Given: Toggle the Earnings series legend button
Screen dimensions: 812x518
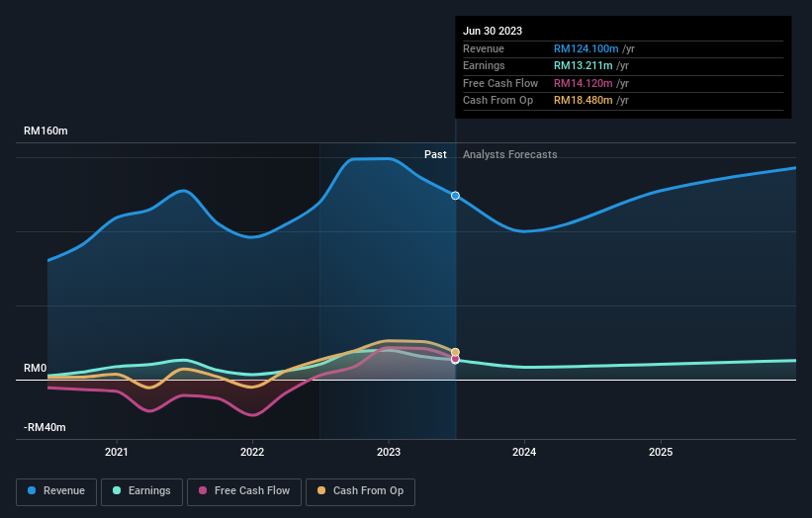Looking at the screenshot, I should [141, 491].
